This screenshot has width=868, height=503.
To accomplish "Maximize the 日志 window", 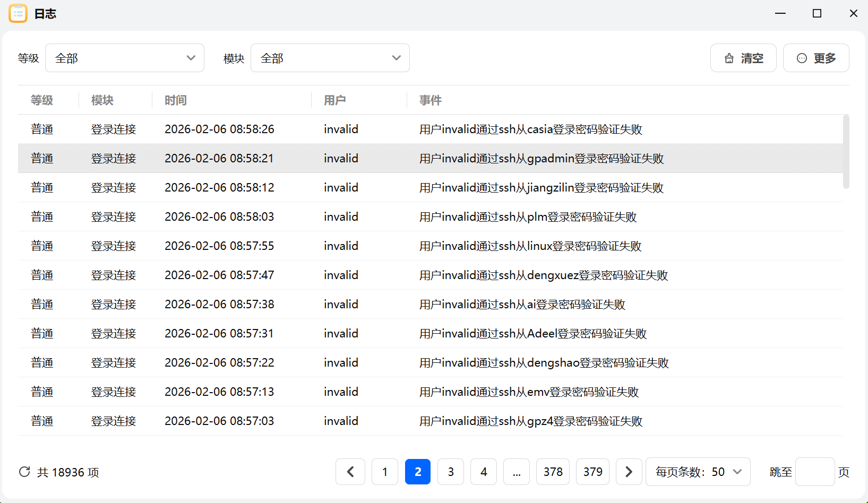I will (817, 13).
